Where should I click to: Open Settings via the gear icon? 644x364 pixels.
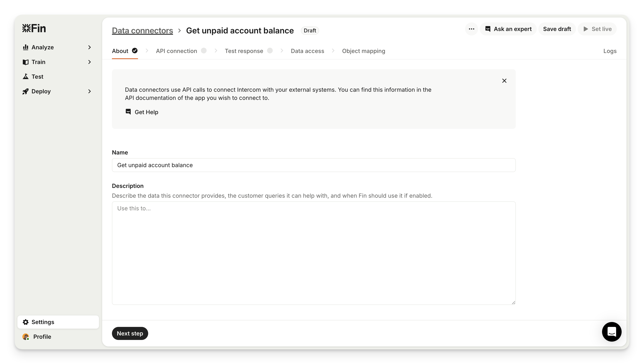tap(26, 322)
